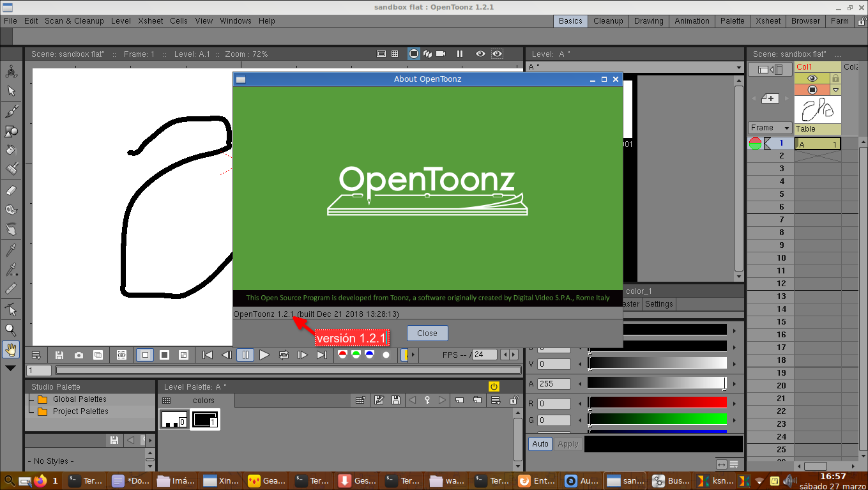The image size is (868, 490).
Task: Toggle the Xsheet/Timeline switch icon
Action: point(770,69)
